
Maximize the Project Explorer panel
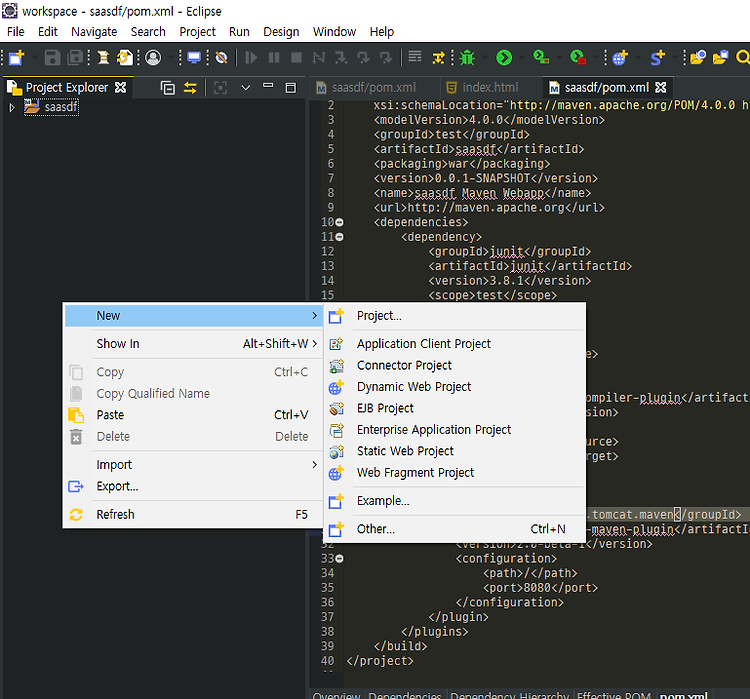click(x=290, y=88)
